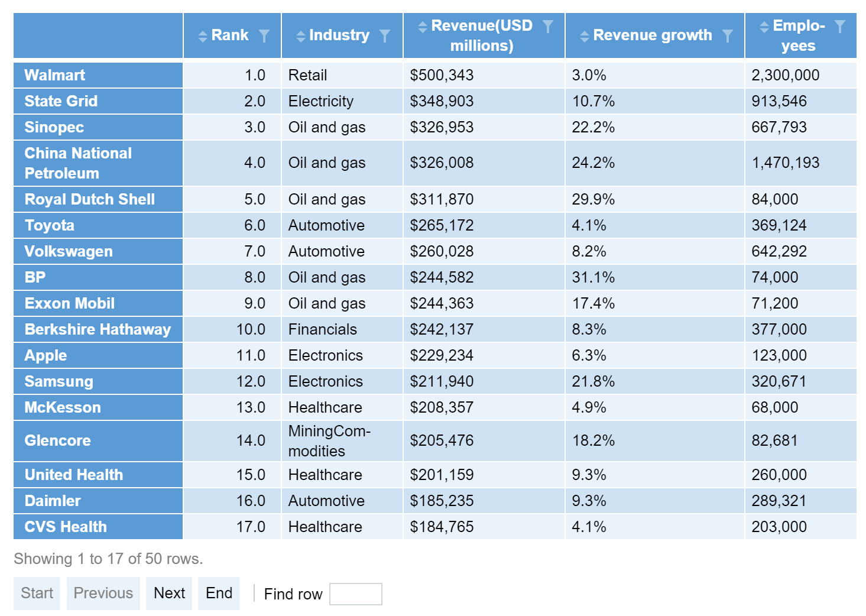Click the Financials industry cell
This screenshot has height=616, width=866.
coord(342,329)
